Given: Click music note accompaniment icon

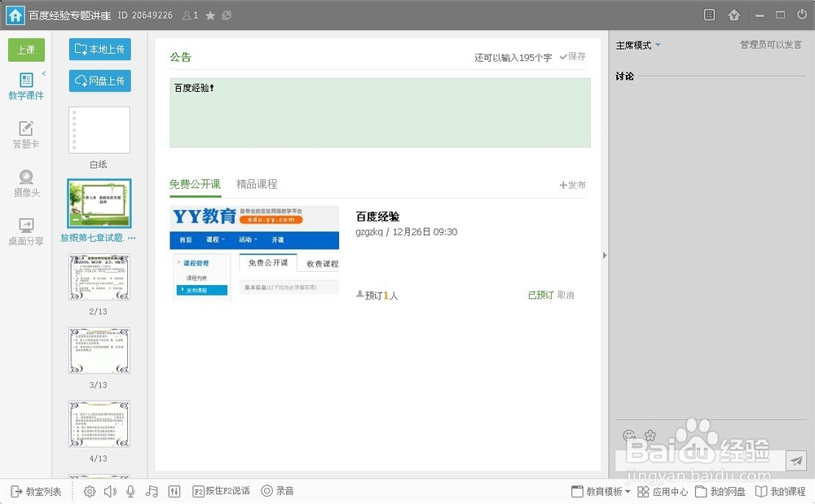Looking at the screenshot, I should [x=152, y=491].
